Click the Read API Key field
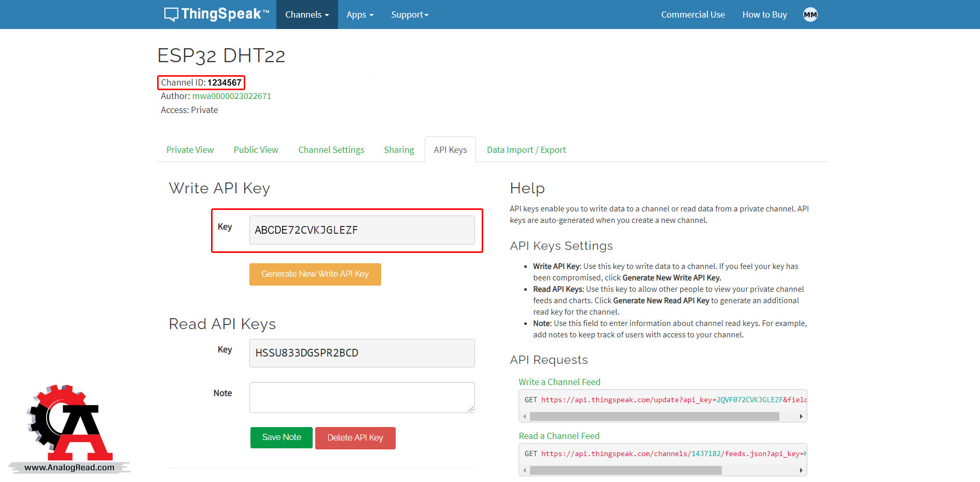 362,353
